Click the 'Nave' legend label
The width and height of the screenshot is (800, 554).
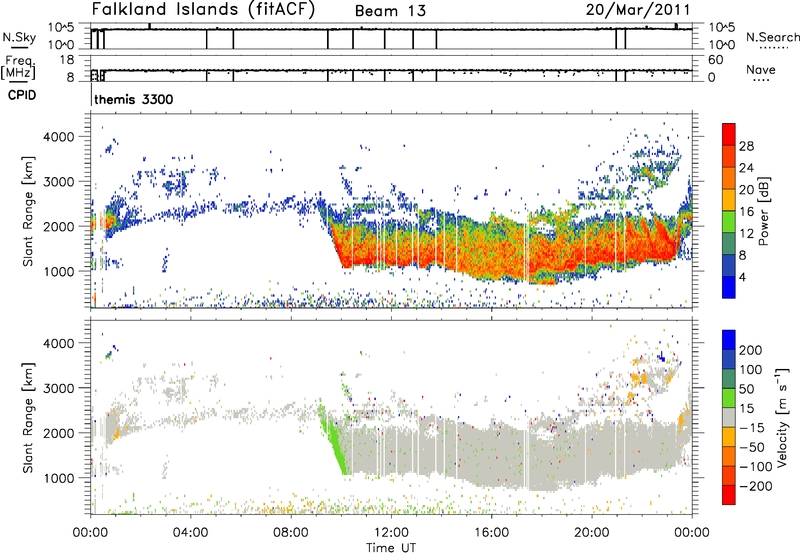click(761, 69)
